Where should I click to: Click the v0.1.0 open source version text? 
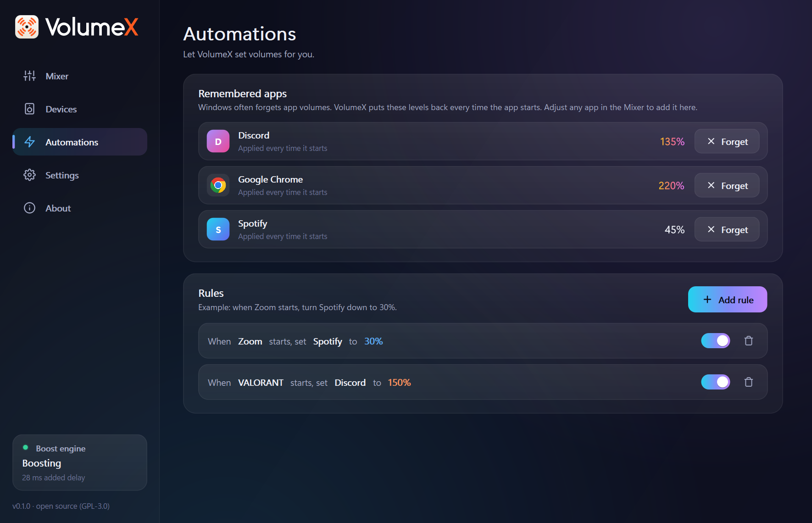pos(61,506)
